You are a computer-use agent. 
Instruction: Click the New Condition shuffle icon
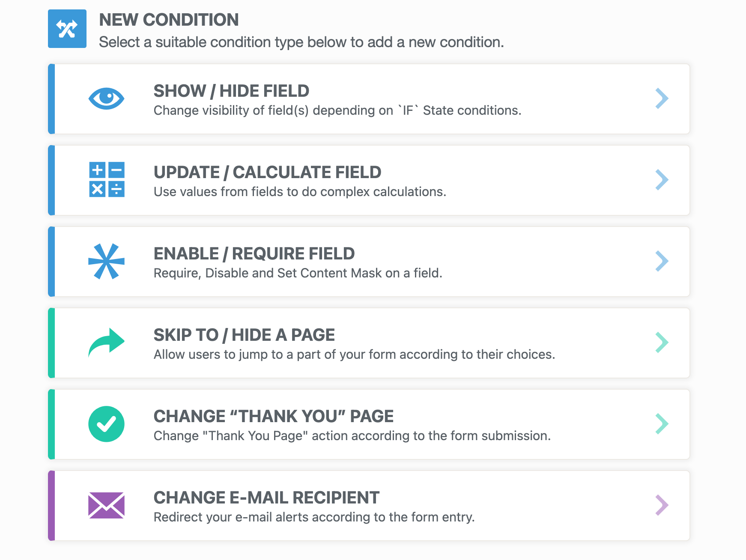[67, 29]
